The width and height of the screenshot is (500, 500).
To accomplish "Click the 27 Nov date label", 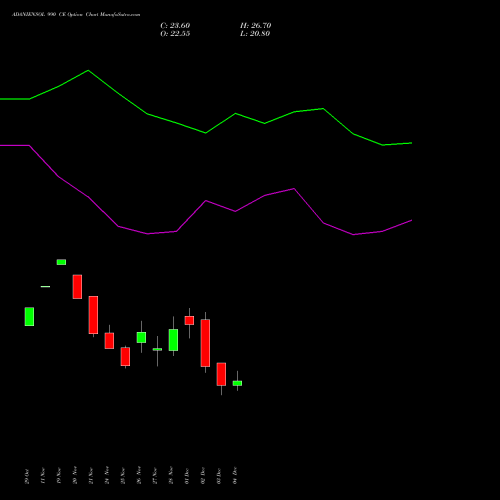I will (x=155, y=476).
